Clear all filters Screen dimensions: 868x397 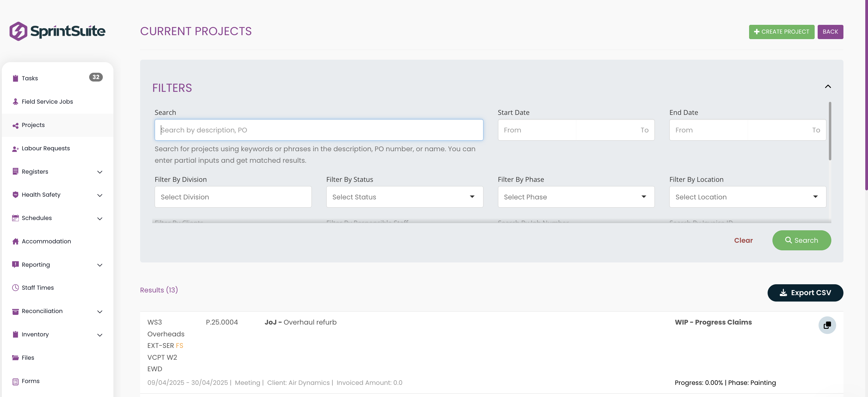[x=743, y=240]
